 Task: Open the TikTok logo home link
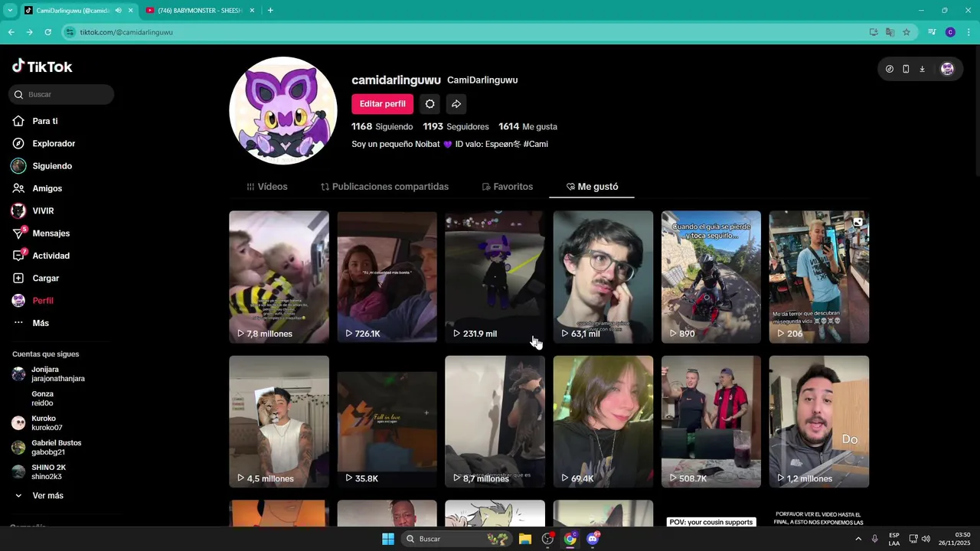click(42, 67)
